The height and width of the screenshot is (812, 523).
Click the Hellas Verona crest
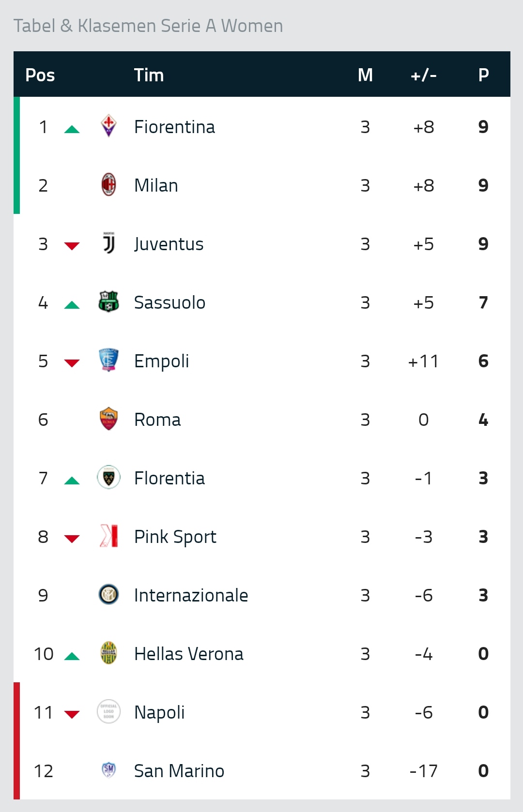[x=108, y=653]
